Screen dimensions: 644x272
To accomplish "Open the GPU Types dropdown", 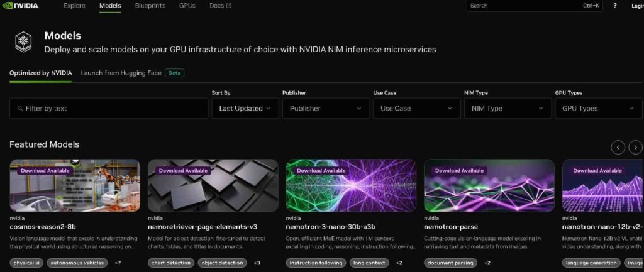I will 597,109.
